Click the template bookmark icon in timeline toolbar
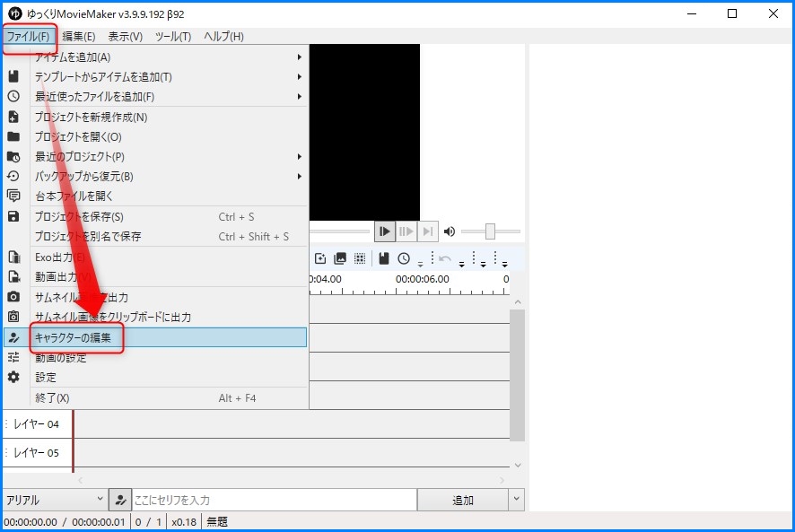The image size is (795, 532). click(x=384, y=258)
